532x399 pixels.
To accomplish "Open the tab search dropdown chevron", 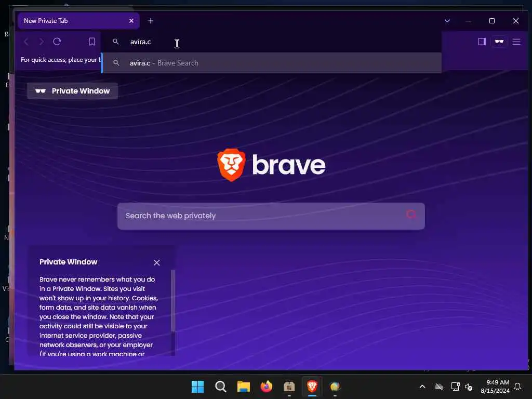I will point(447,21).
